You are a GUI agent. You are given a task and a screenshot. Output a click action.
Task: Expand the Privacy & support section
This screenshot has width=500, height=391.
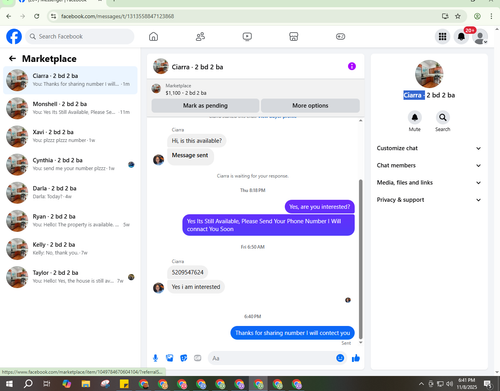429,200
